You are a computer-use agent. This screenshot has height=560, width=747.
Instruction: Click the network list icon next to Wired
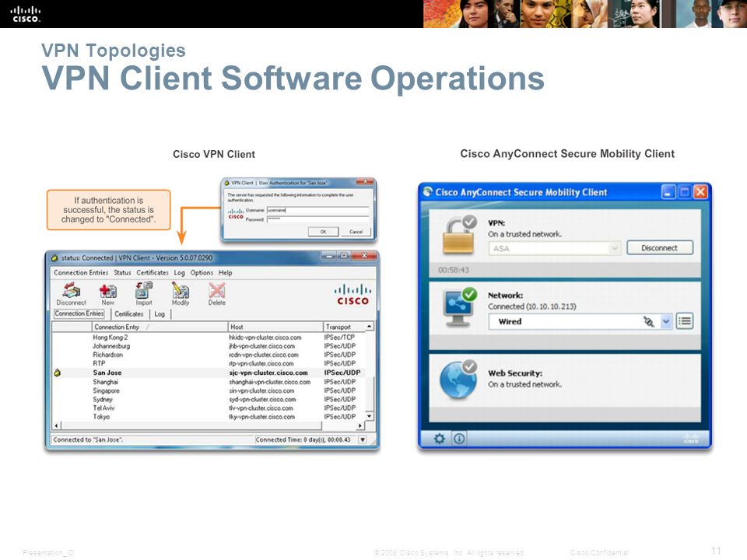coord(685,321)
